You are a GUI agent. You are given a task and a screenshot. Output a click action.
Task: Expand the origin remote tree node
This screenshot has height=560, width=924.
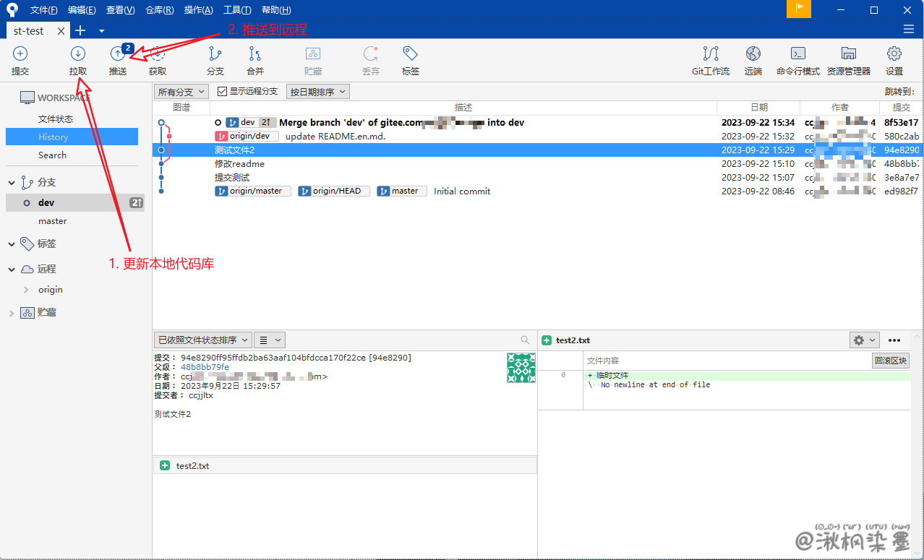(x=27, y=290)
